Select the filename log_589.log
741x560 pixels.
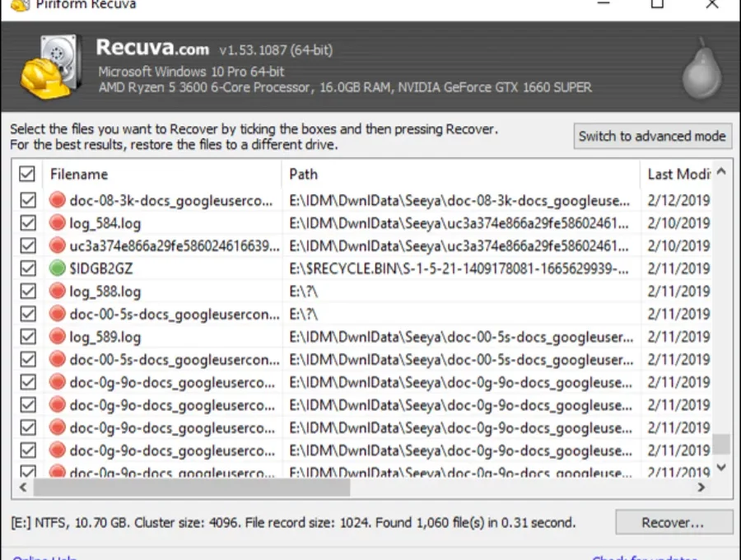105,337
